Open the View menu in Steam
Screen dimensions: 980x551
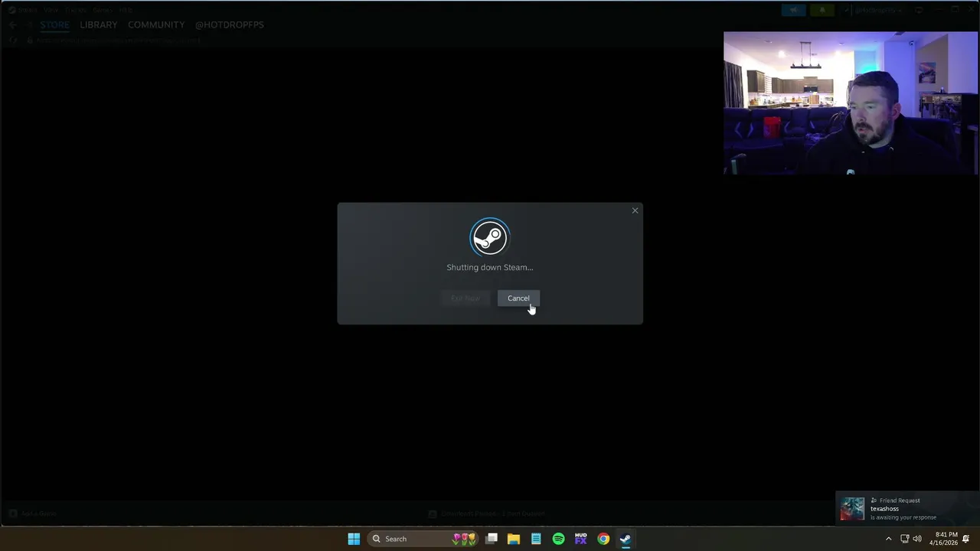tap(51, 10)
